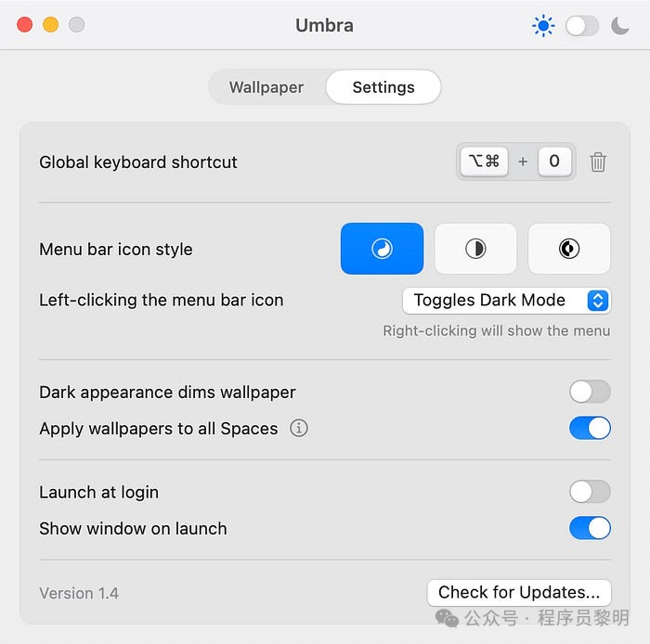Turn off Show window on launch
This screenshot has width=650, height=644.
(590, 528)
